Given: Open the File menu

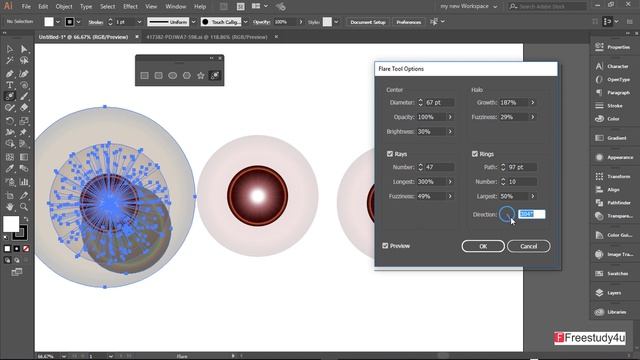Looking at the screenshot, I should point(26,7).
